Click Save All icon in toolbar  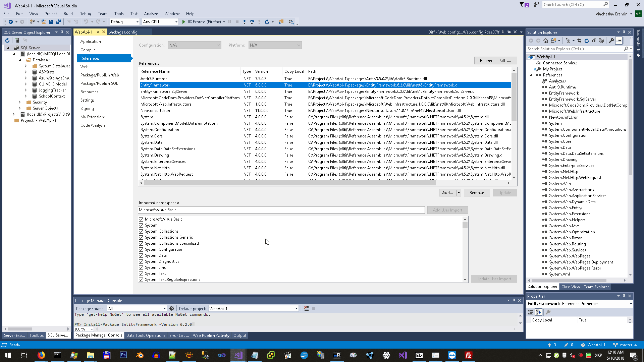pos(58,22)
